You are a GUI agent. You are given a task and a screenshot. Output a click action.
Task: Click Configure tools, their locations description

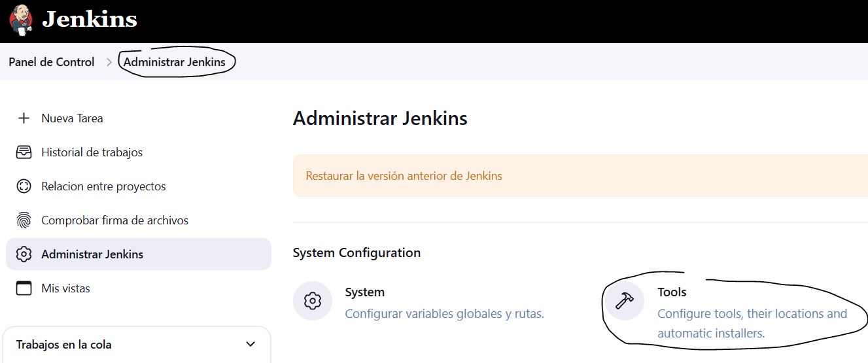coord(752,323)
